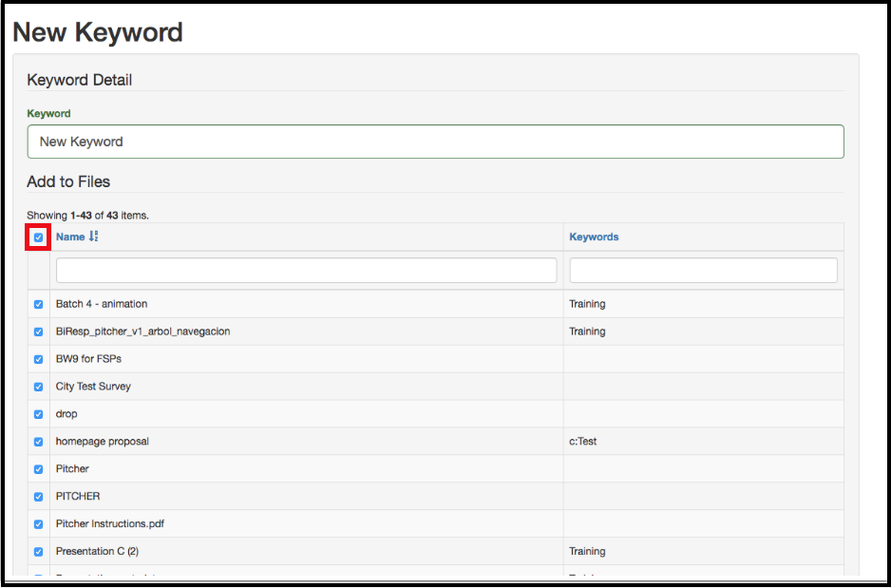Uncheck the homepage proposal checkbox
This screenshot has height=588, width=891.
tap(39, 443)
